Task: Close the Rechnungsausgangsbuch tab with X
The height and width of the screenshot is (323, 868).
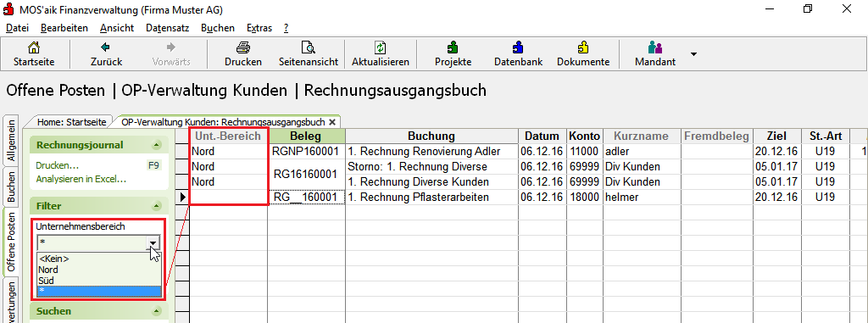Action: point(332,122)
